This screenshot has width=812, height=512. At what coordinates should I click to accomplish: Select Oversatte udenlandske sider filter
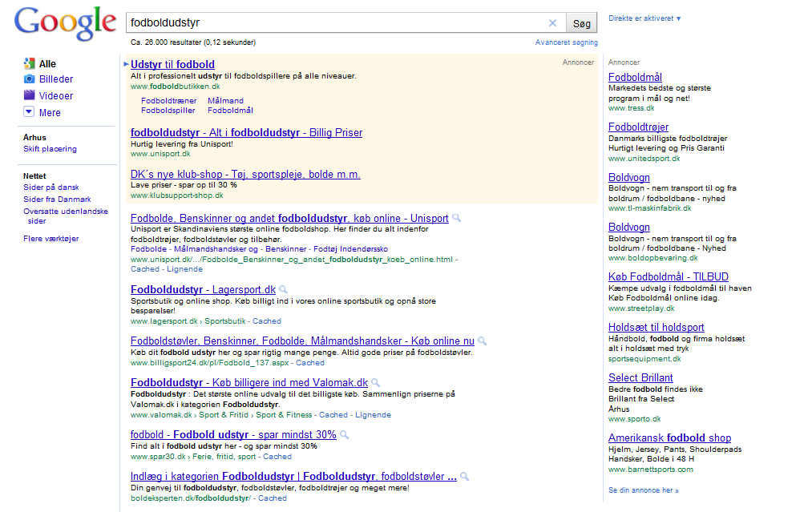[x=65, y=216]
